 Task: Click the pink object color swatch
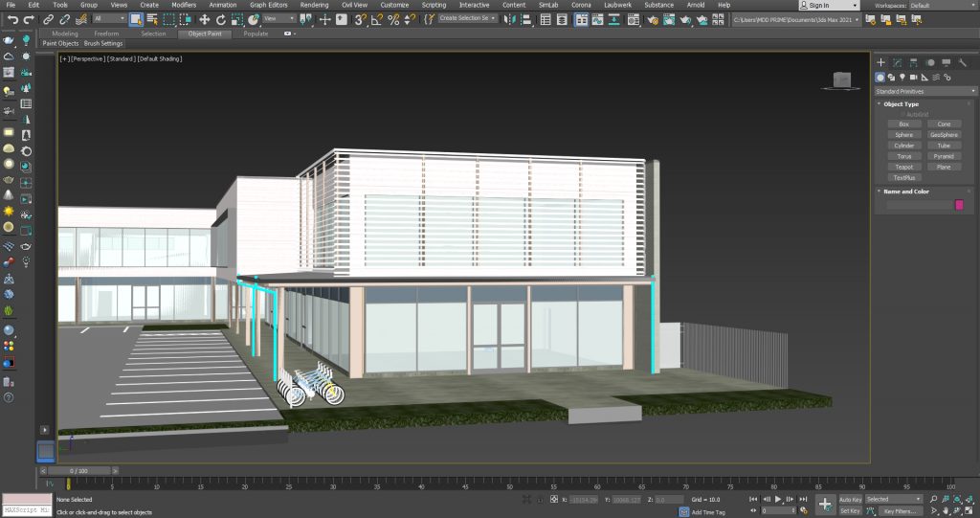coord(959,205)
